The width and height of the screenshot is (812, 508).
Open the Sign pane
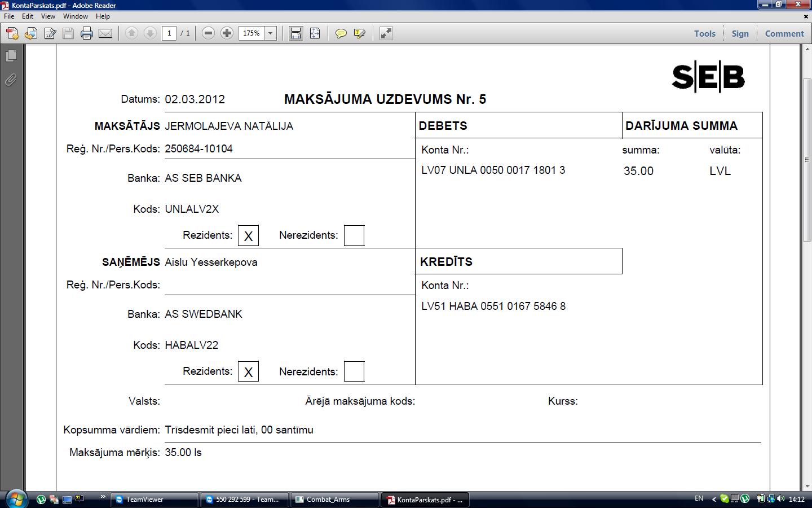(x=740, y=33)
